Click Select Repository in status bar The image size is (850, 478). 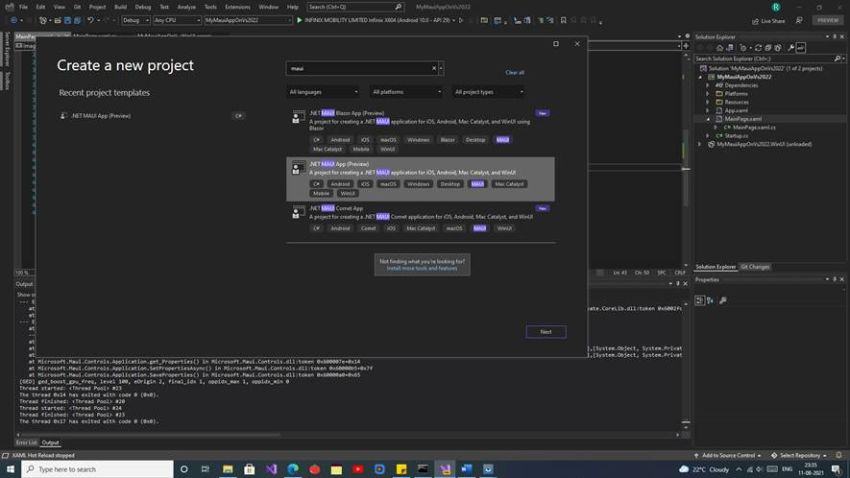800,455
